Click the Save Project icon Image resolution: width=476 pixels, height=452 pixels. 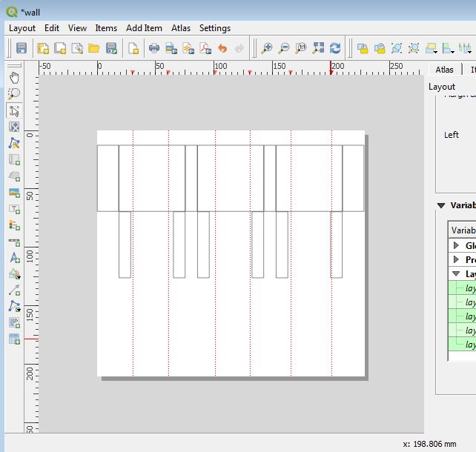pos(22,48)
